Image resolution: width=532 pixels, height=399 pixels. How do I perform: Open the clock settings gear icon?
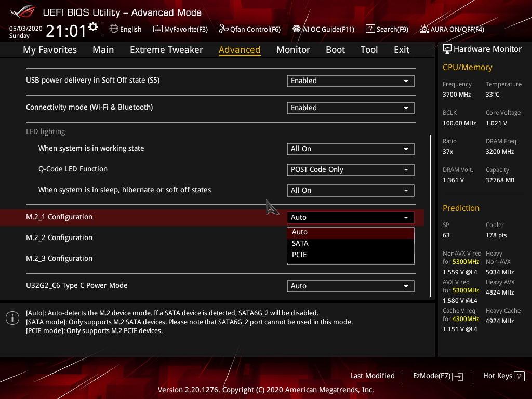[x=93, y=26]
